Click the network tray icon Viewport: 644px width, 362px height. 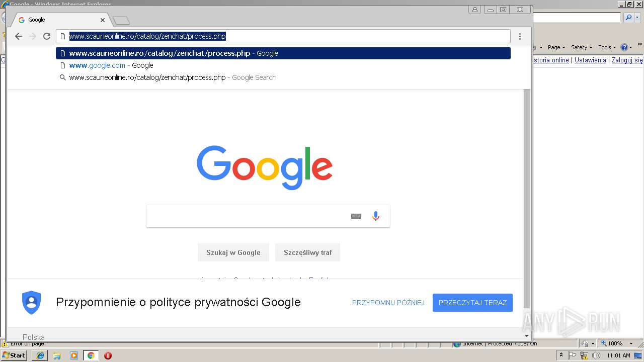pos(584,355)
